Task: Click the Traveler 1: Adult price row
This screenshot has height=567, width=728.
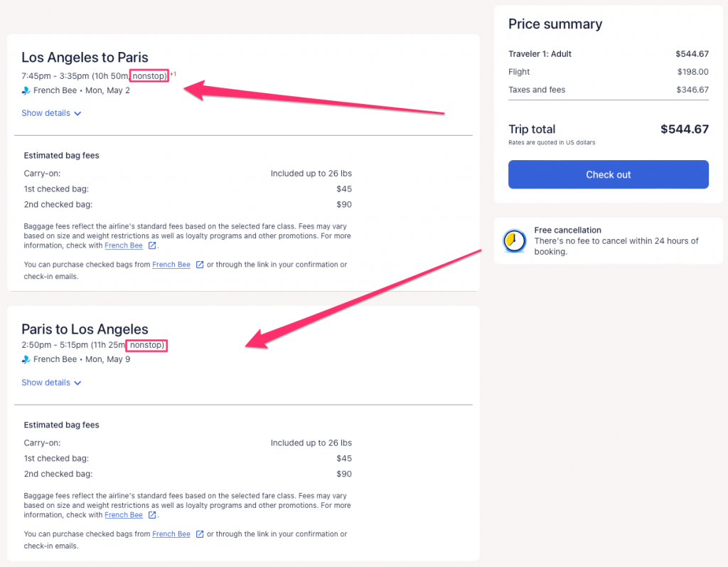Action: coord(608,54)
